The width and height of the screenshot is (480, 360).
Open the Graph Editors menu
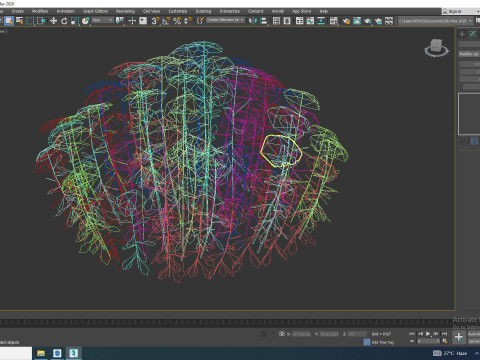(95, 11)
